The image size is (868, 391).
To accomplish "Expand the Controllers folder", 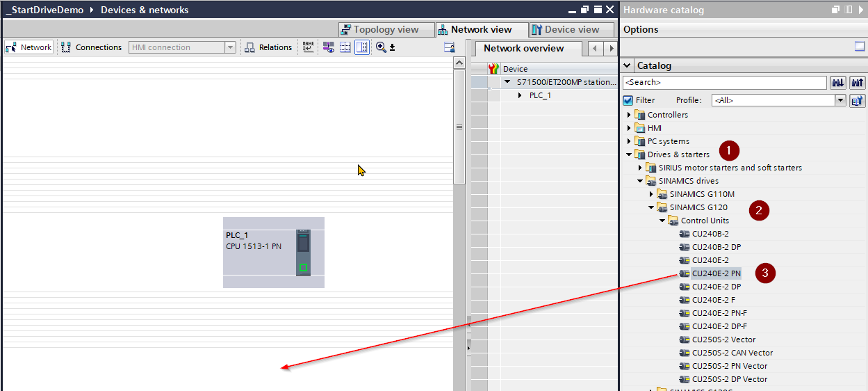I will pyautogui.click(x=629, y=115).
